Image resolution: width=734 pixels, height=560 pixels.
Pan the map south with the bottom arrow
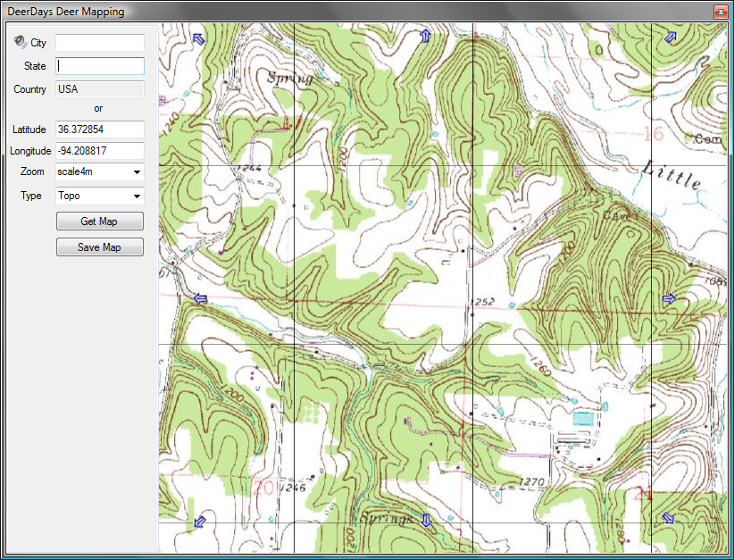[426, 521]
